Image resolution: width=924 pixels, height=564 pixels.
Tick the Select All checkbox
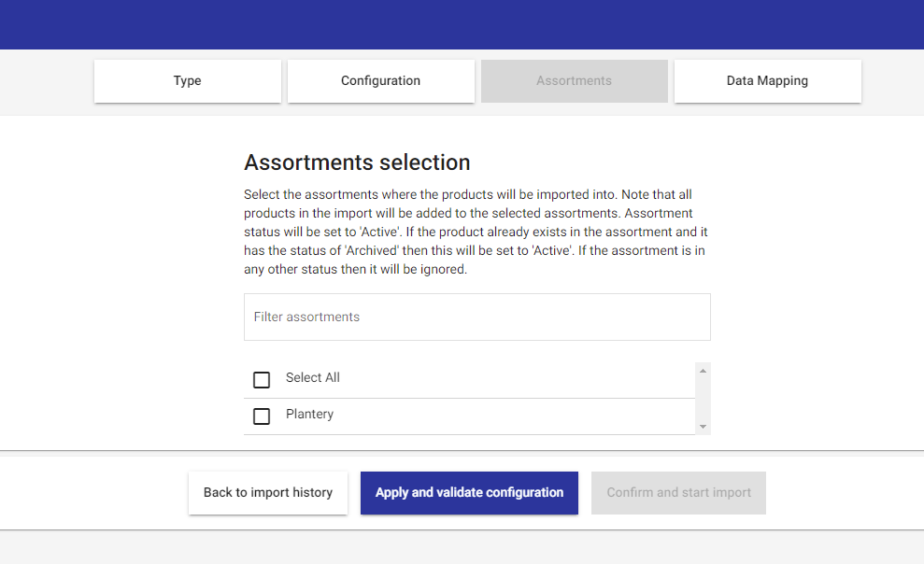pyautogui.click(x=262, y=380)
